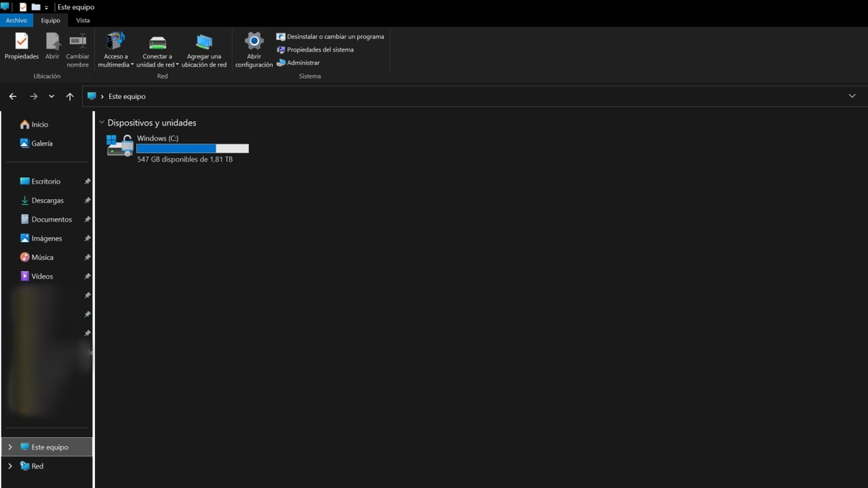Click the C: drive usage bar

click(193, 148)
